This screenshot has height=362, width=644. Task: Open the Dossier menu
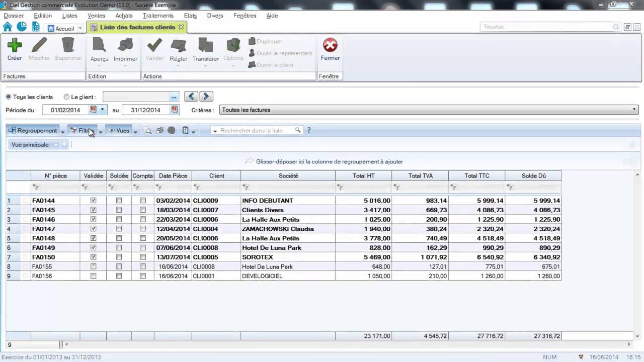tap(14, 16)
